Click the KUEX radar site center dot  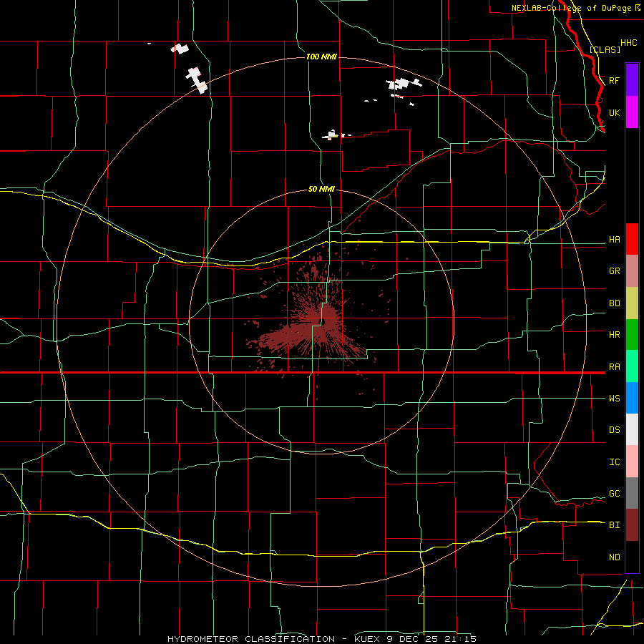323,322
